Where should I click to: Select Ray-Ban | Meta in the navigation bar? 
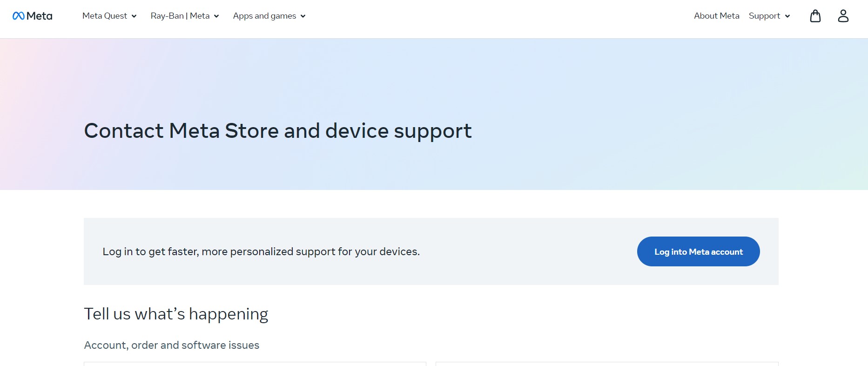(x=180, y=16)
